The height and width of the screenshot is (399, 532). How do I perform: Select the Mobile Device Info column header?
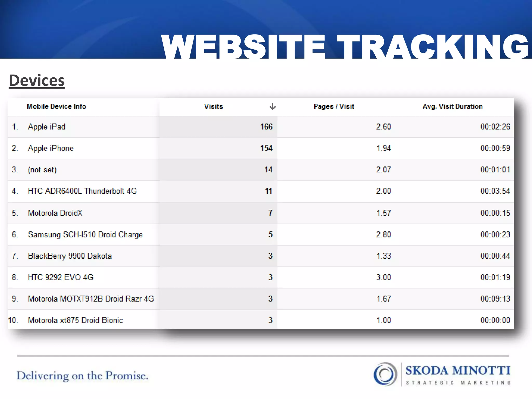pos(56,107)
